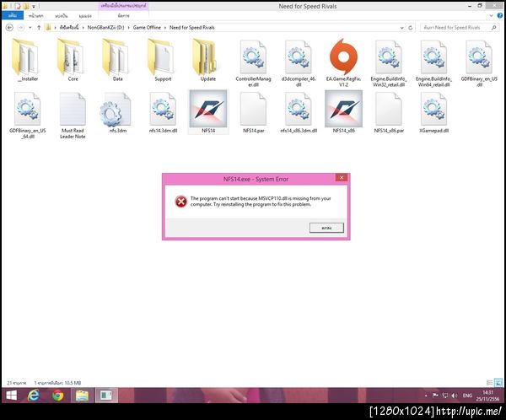Go forward in Explorer navigation
Screen dimensions: 506x420
coord(20,28)
